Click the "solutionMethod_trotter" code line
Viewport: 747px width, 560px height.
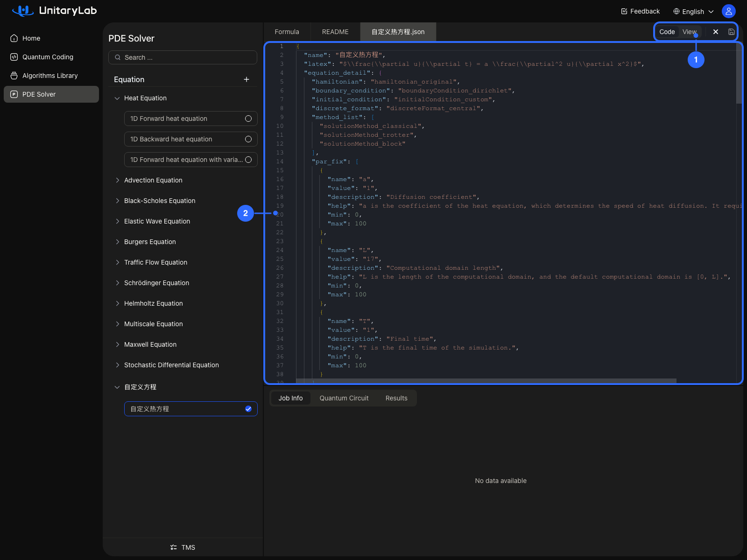[x=368, y=135]
